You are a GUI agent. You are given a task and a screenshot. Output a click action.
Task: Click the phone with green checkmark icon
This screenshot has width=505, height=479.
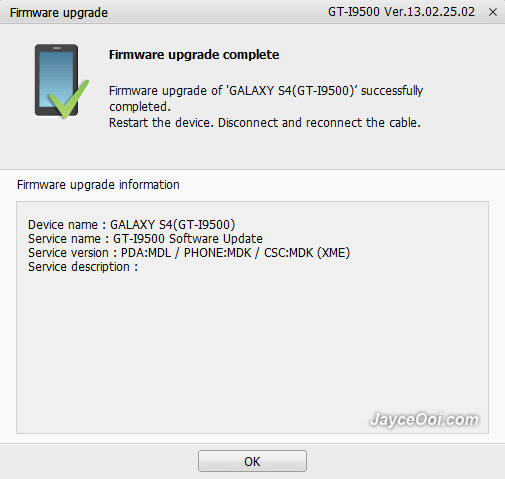point(61,81)
